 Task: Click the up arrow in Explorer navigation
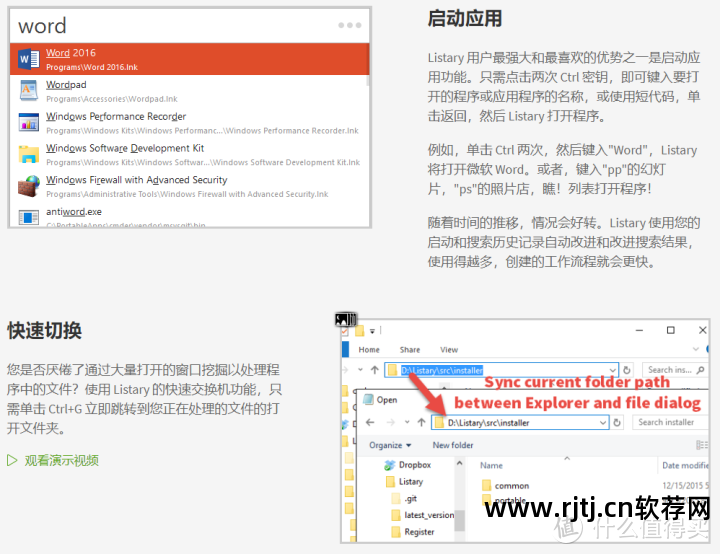tap(375, 370)
